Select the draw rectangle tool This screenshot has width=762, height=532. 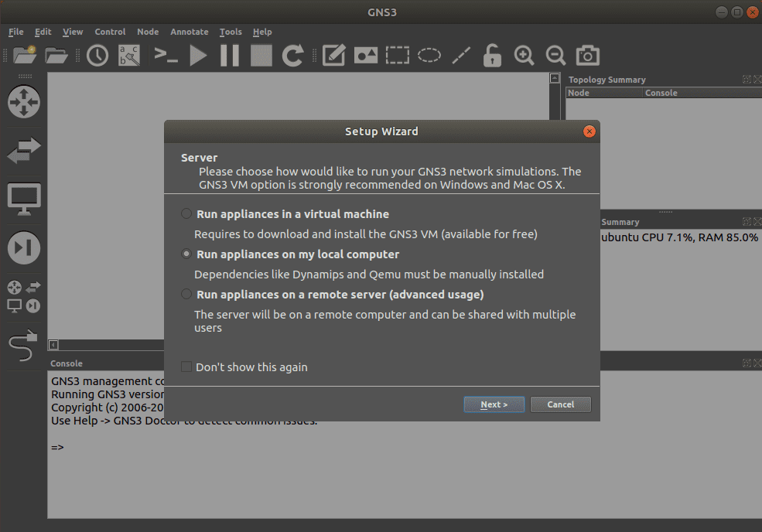[398, 56]
